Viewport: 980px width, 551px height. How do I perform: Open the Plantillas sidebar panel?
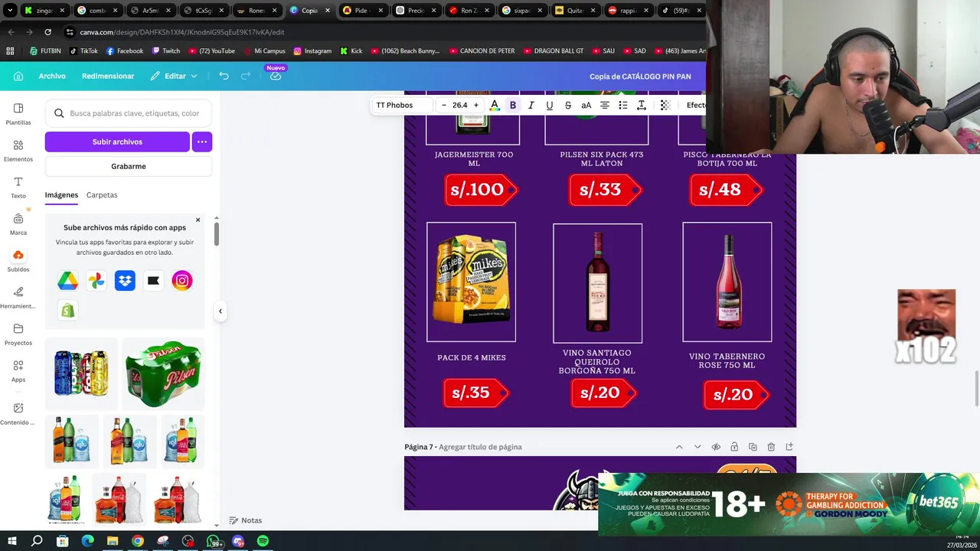click(x=18, y=114)
